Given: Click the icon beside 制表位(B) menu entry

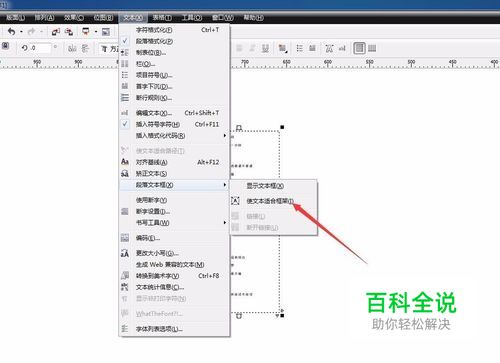Looking at the screenshot, I should (125, 52).
